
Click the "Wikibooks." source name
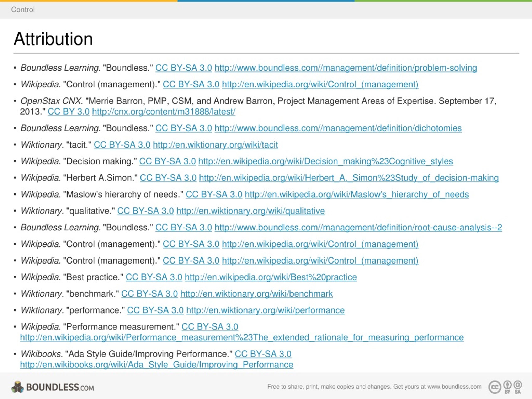(42, 354)
